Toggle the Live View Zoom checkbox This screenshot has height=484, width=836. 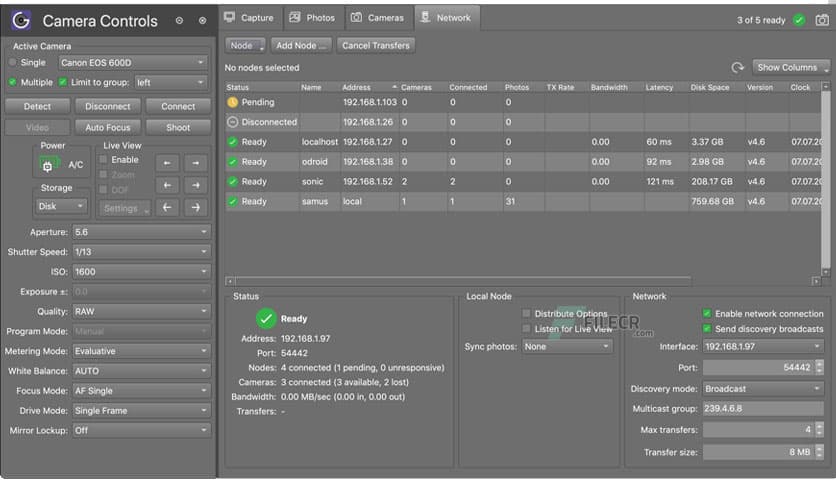tap(103, 174)
